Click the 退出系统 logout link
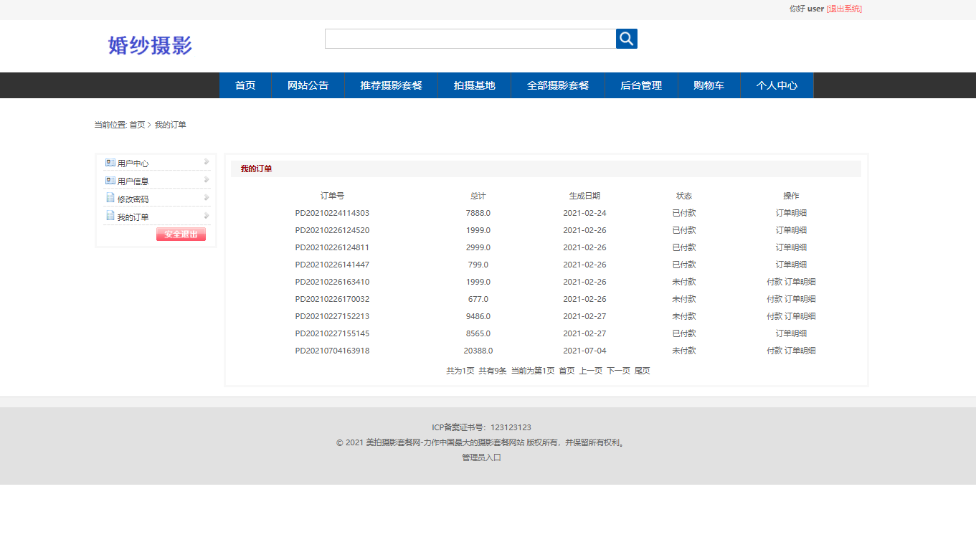Viewport: 976px width, 560px height. 843,9
